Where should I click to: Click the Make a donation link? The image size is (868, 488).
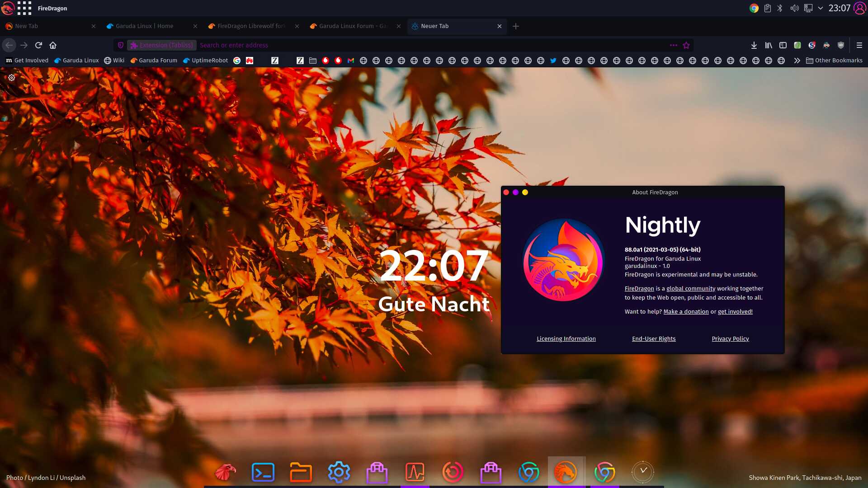[x=686, y=312]
